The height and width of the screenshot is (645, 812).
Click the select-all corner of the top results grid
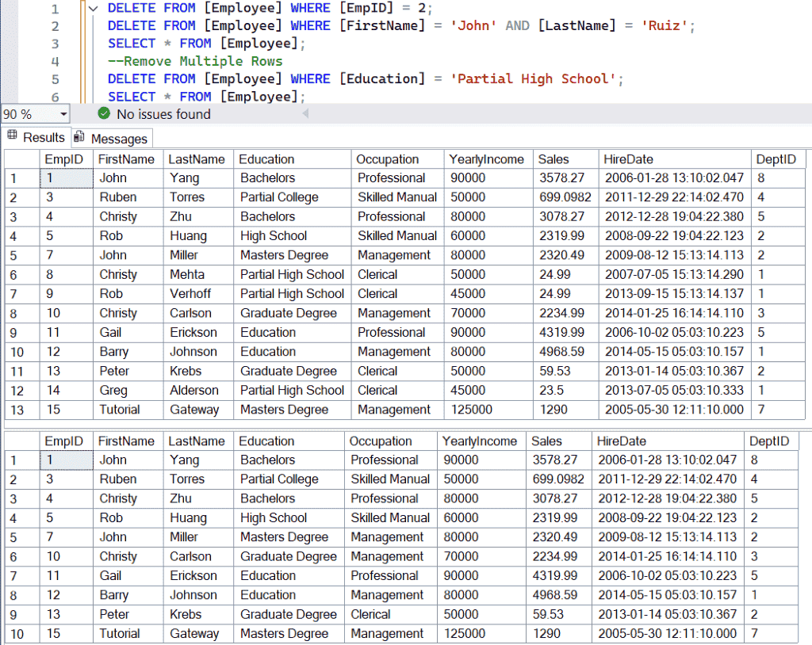21,158
